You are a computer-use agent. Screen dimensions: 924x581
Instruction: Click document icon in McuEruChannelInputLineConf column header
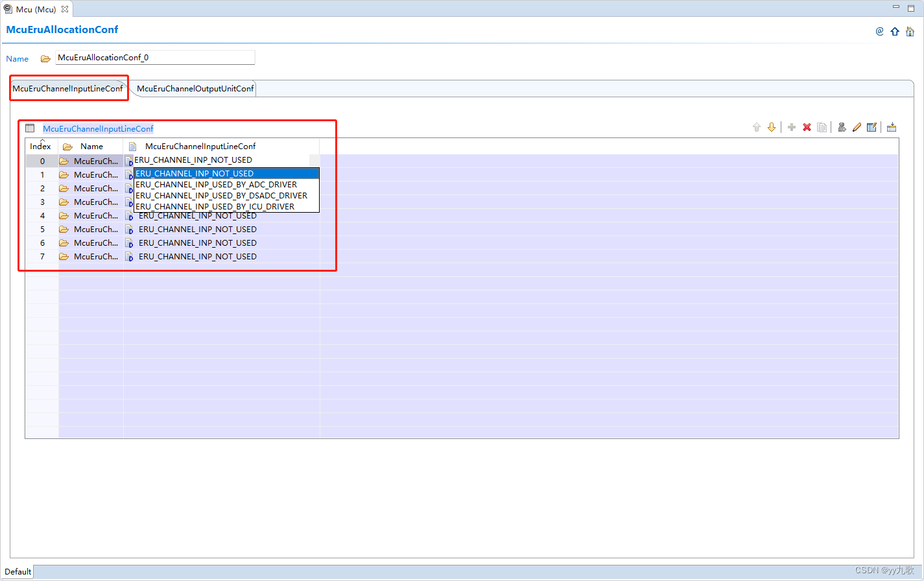click(132, 147)
